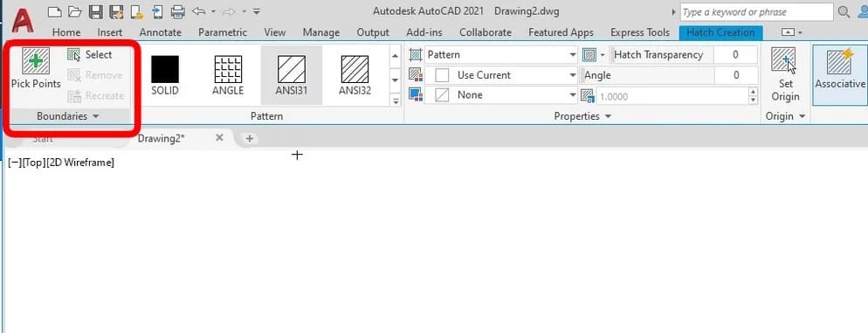Switch to the Annotate ribbon tab

[x=161, y=32]
